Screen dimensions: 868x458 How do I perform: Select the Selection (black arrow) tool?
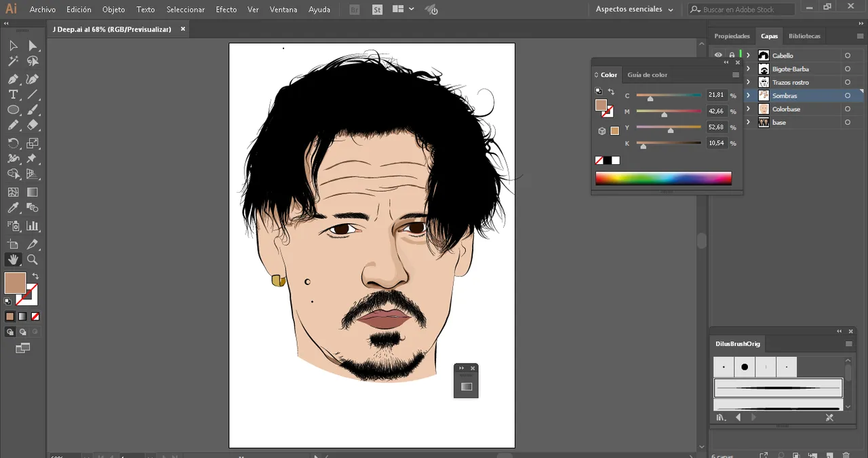pos(13,45)
